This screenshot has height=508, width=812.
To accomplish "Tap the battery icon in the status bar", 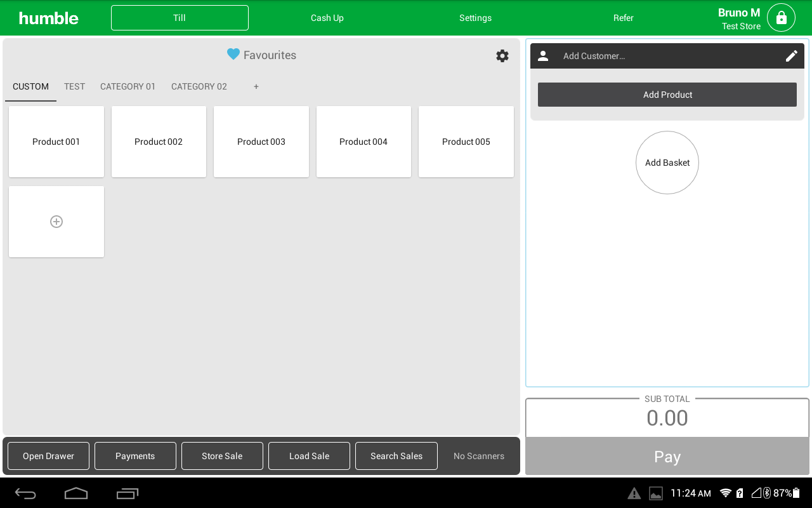I will point(797,493).
